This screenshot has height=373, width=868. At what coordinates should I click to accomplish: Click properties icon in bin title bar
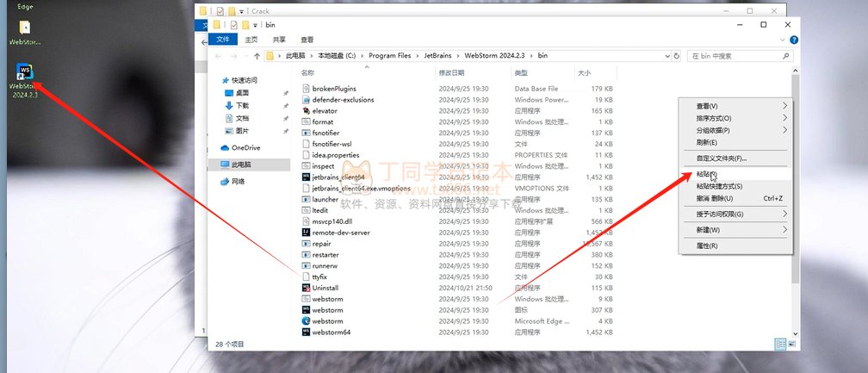click(233, 25)
